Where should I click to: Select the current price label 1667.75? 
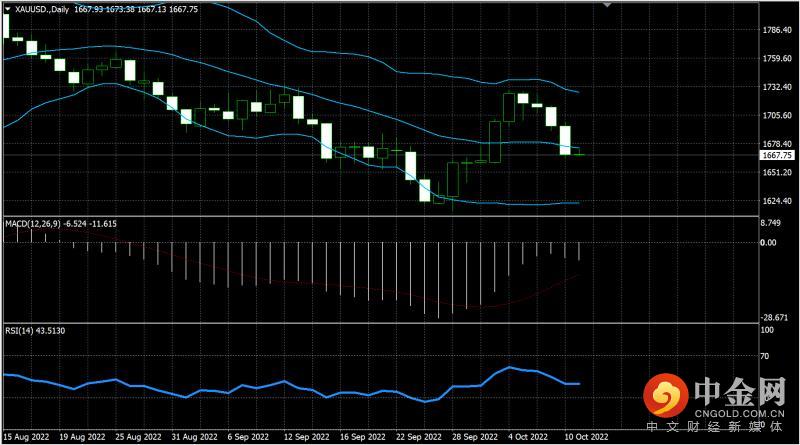(x=777, y=155)
